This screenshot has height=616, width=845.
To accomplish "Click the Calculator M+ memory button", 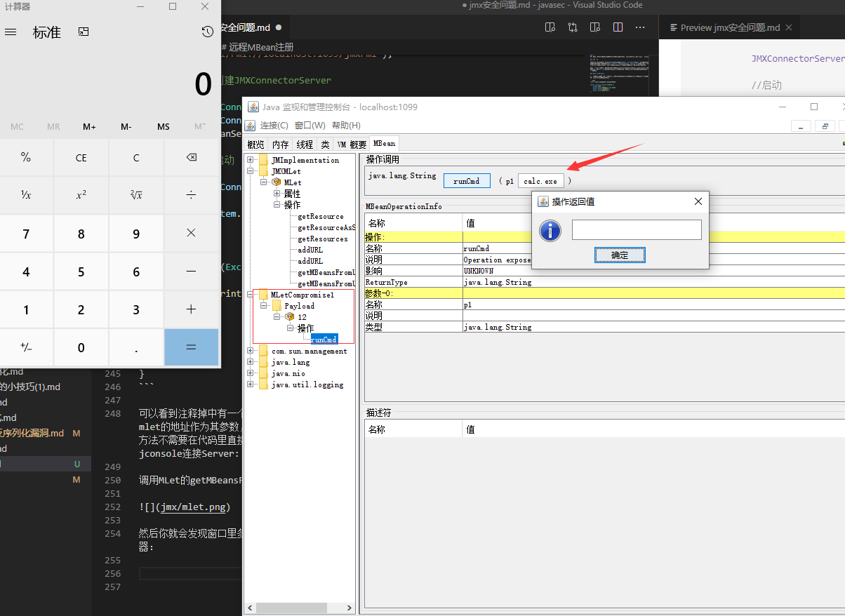I will point(89,127).
